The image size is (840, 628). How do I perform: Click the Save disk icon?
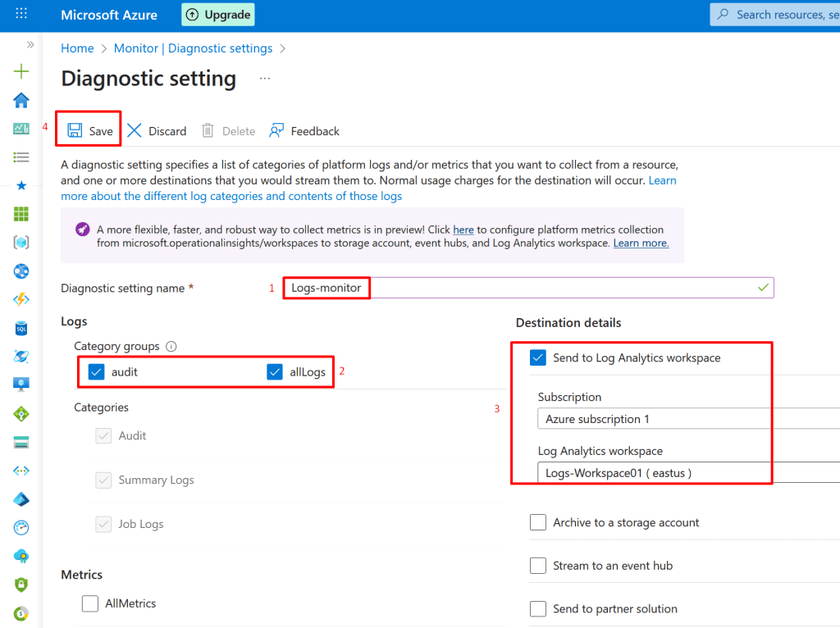click(75, 130)
